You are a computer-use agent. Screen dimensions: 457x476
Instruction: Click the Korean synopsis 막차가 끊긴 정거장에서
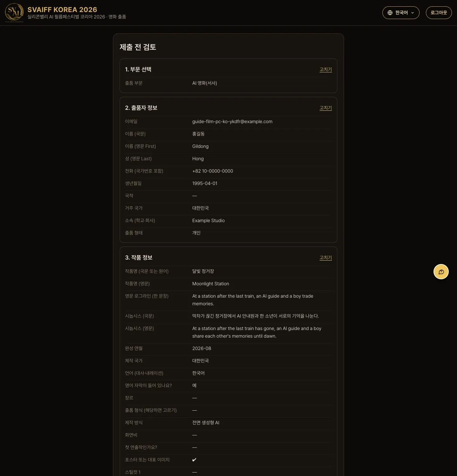pos(255,316)
